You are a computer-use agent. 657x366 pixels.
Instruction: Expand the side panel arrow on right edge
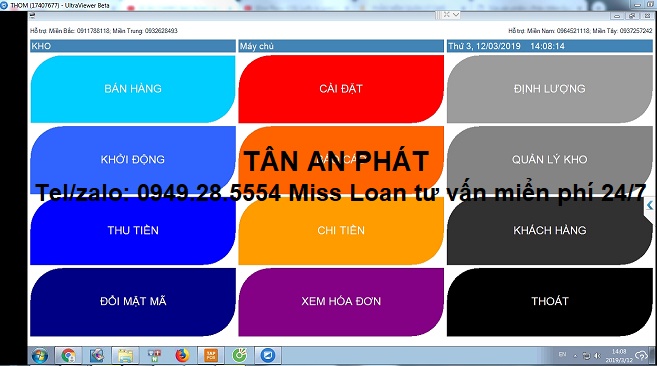click(x=650, y=205)
